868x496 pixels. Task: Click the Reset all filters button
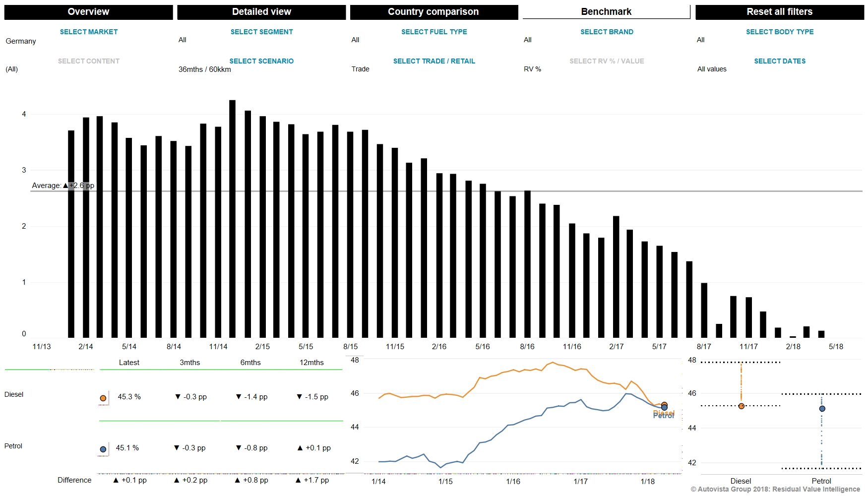click(x=779, y=12)
